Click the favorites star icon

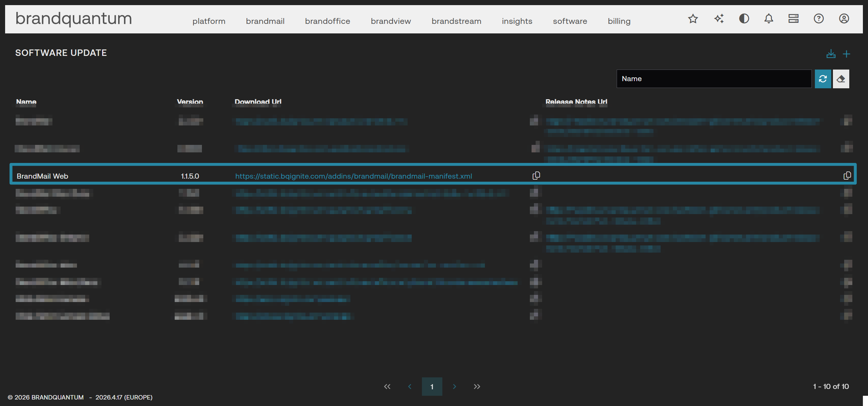click(x=693, y=19)
